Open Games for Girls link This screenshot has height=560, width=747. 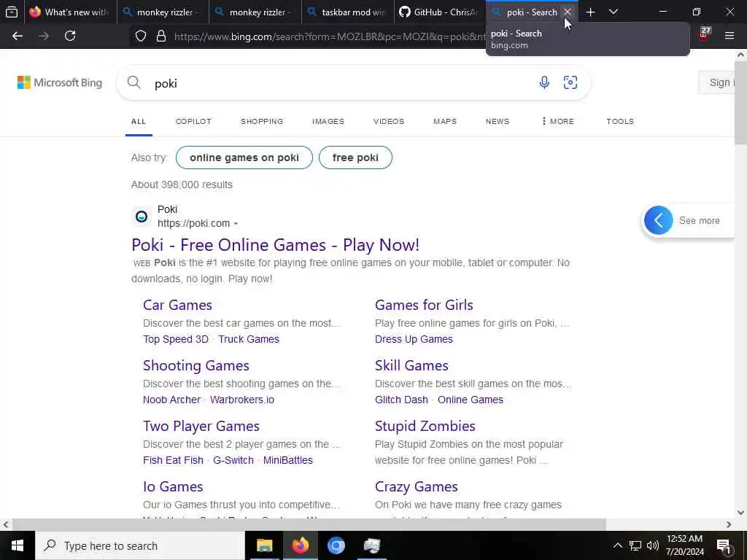pos(424,305)
